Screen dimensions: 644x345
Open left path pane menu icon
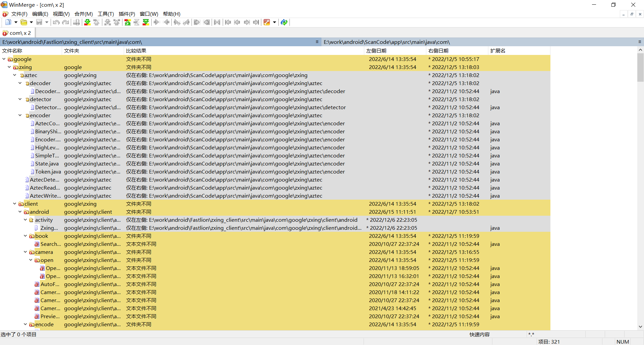(317, 42)
